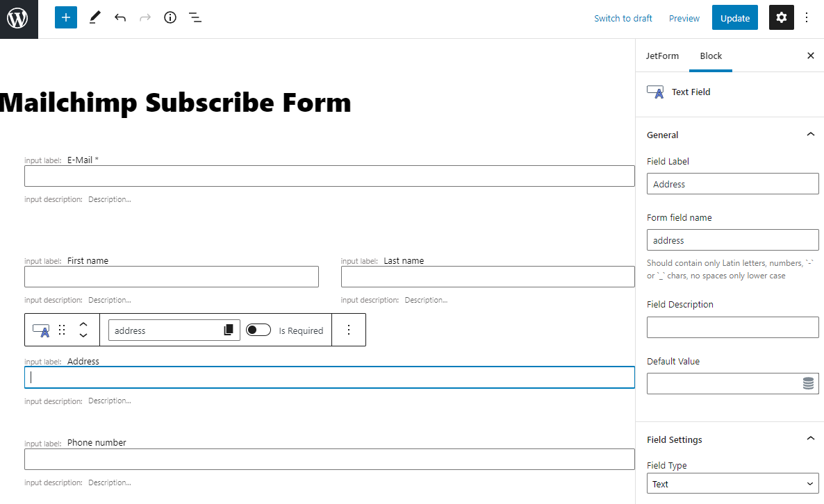Open the List View icon
The image size is (824, 504).
pyautogui.click(x=195, y=18)
